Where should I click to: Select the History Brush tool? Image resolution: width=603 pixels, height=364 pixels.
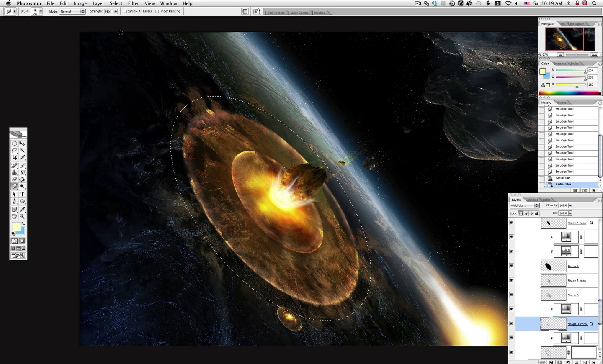tap(22, 172)
